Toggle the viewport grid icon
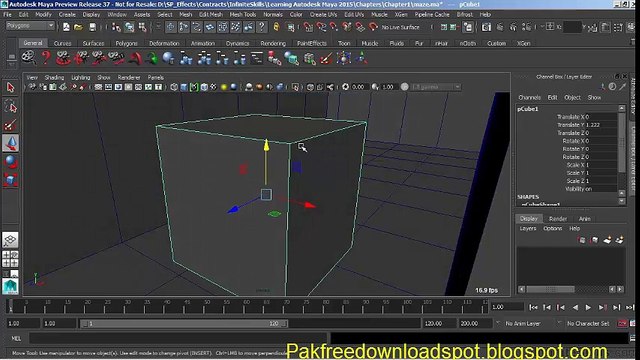This screenshot has height=360, width=640. (x=98, y=87)
